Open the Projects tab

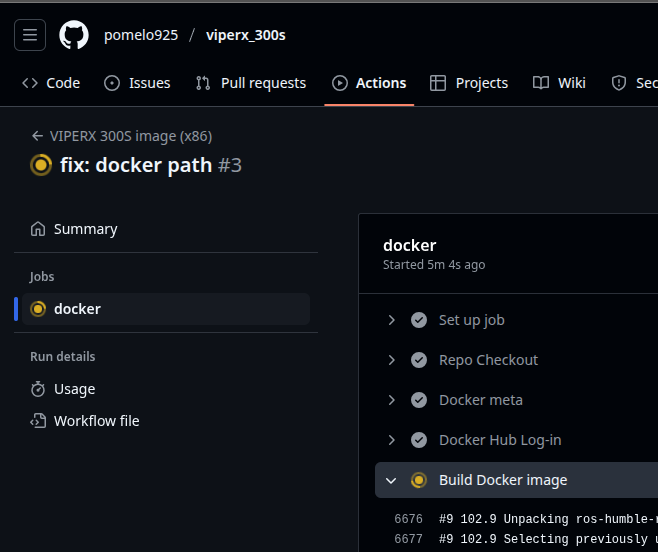click(x=469, y=83)
